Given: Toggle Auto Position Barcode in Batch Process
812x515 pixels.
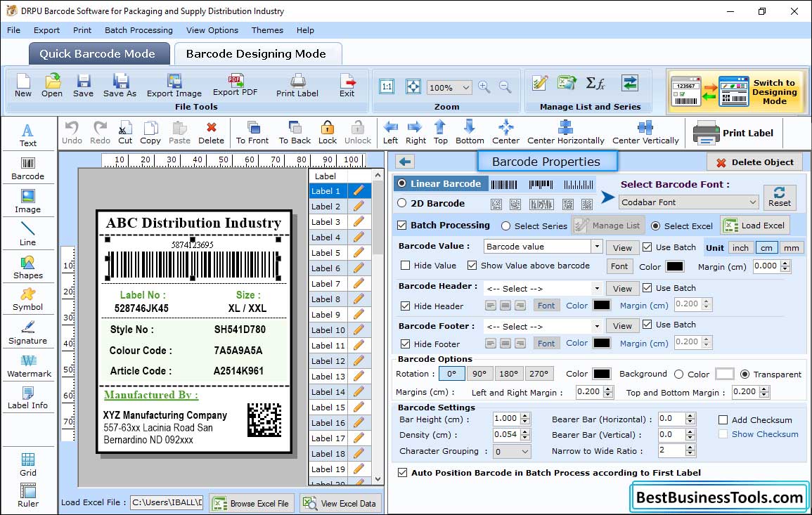Looking at the screenshot, I should tap(402, 473).
